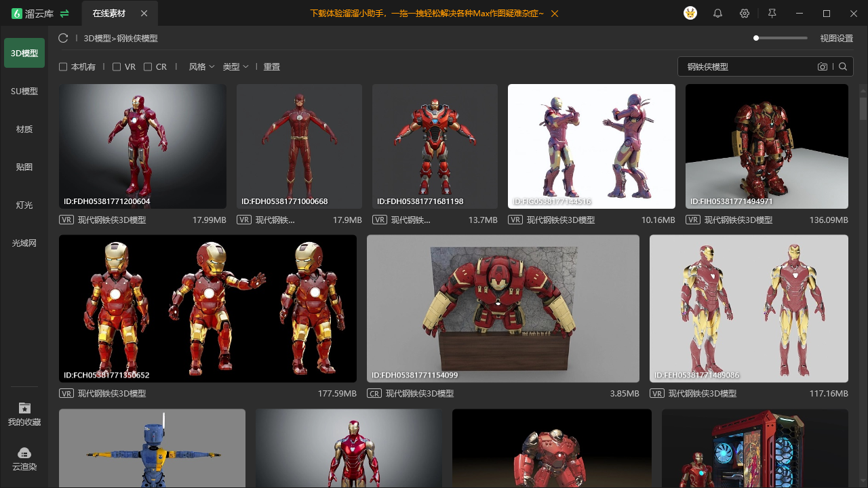868x488 pixels.
Task: Click the vertical scrollbar thumb
Action: click(863, 108)
